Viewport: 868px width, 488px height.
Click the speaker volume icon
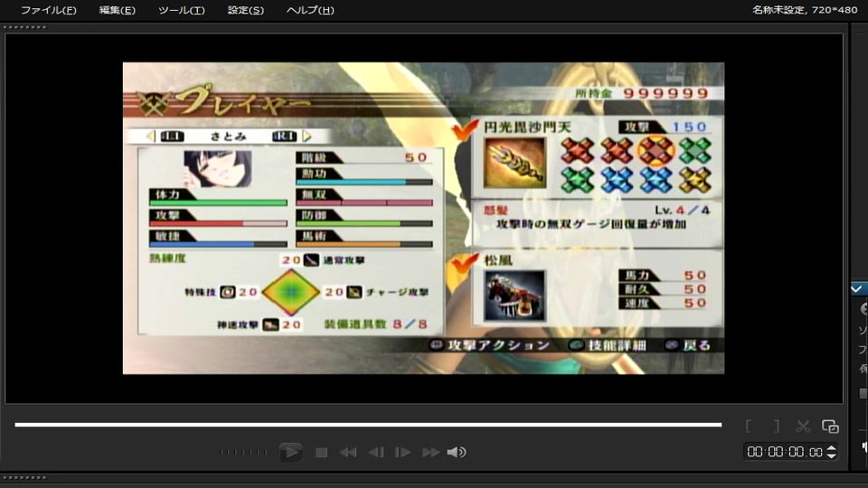(x=456, y=453)
